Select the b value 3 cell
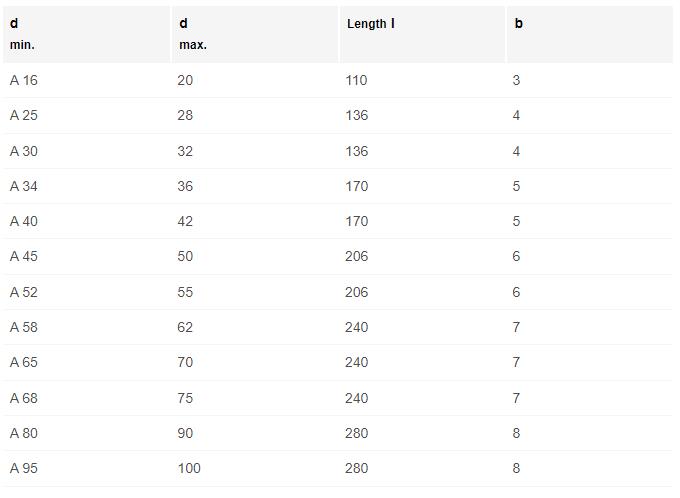The height and width of the screenshot is (498, 680). coord(516,80)
